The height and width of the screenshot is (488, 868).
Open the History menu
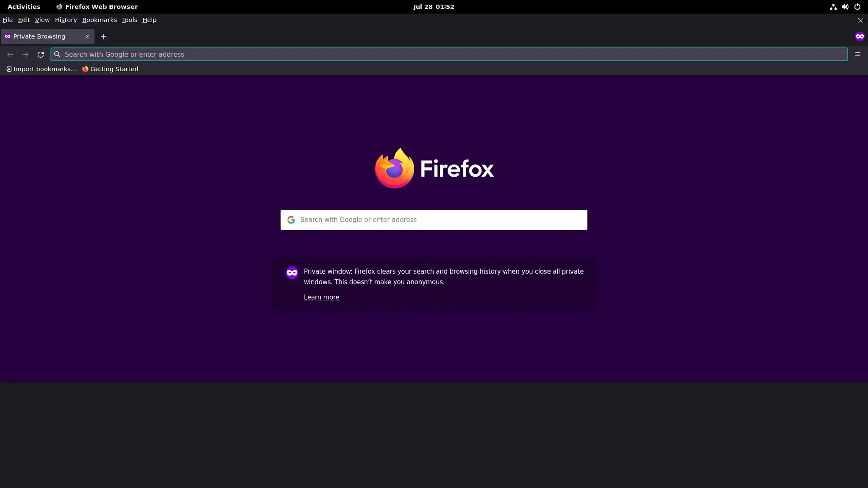pos(66,20)
